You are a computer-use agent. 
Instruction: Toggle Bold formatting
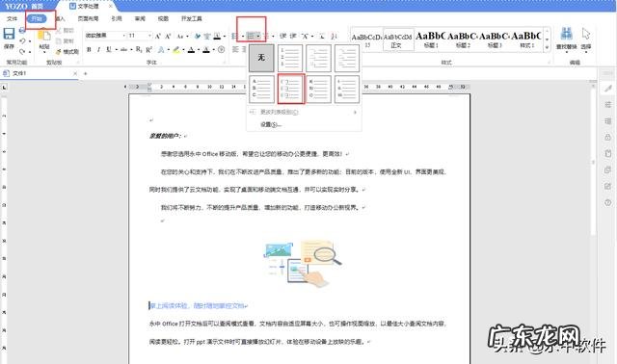(x=89, y=49)
